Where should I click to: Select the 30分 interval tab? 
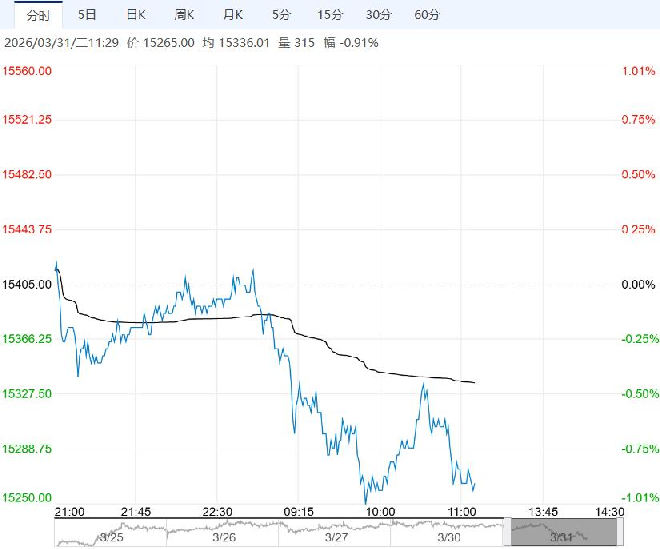378,15
